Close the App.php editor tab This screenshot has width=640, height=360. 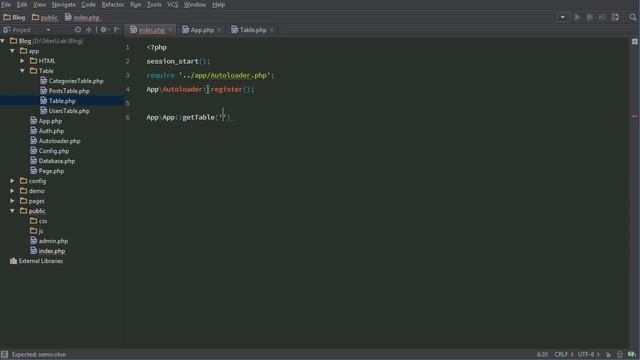click(220, 30)
